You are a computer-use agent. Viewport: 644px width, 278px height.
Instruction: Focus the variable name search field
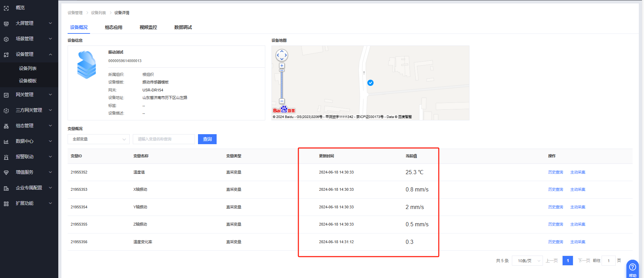click(164, 139)
